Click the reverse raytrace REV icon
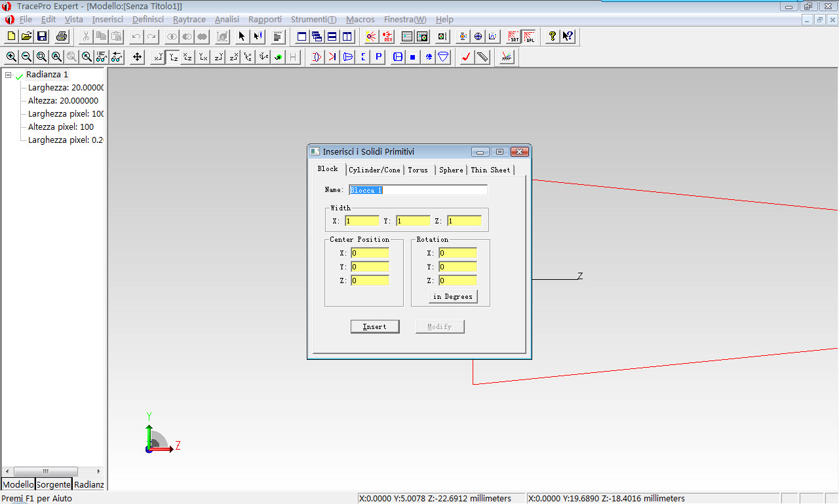 tap(387, 36)
